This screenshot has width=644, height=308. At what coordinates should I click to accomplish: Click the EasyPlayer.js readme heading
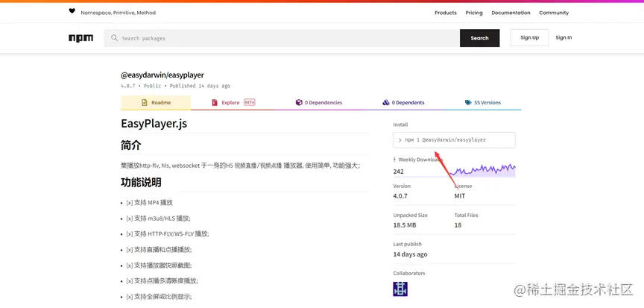tap(154, 124)
